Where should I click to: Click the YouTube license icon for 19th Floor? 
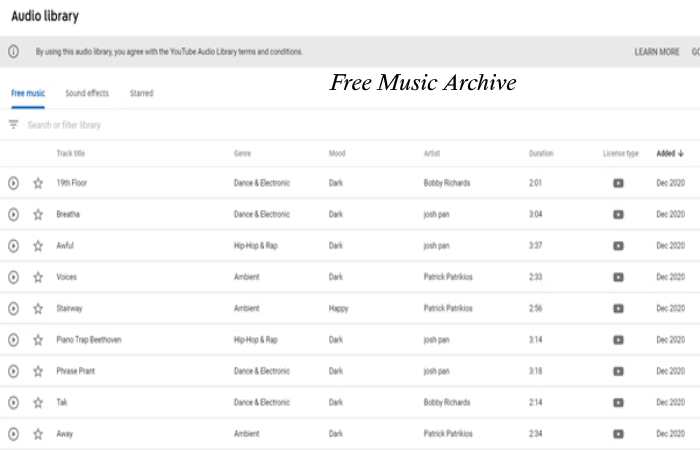tap(618, 183)
